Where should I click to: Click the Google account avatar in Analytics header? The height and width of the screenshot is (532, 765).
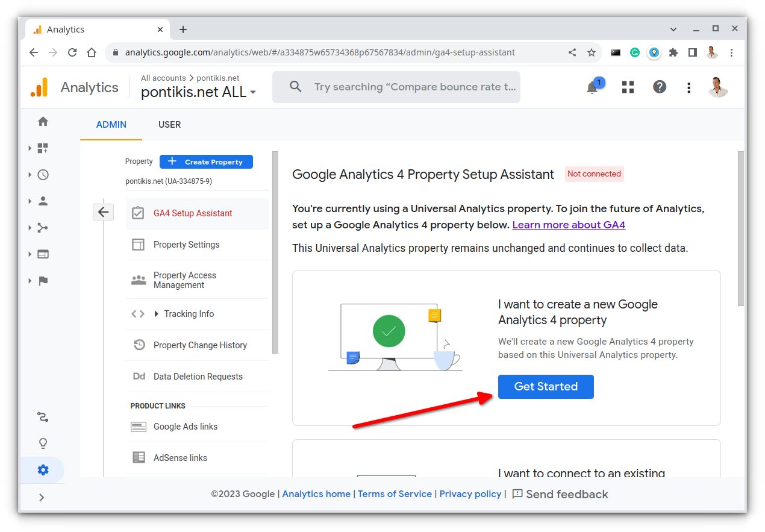[x=718, y=87]
